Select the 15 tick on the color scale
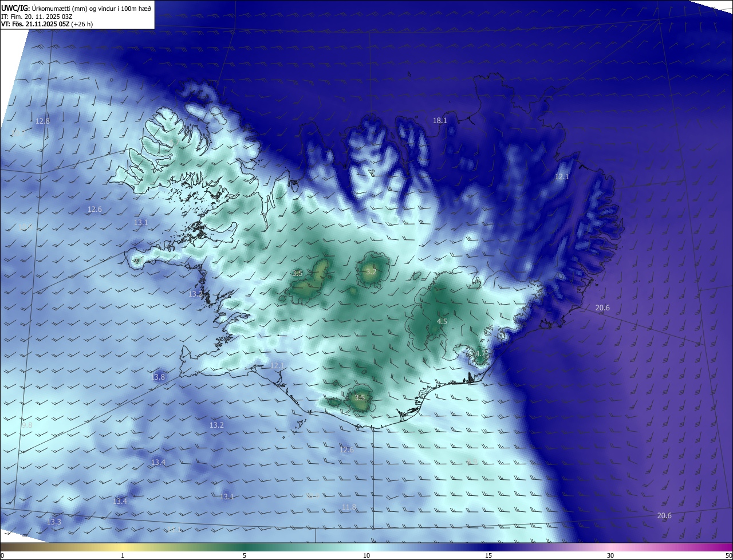733x560 pixels. (488, 555)
